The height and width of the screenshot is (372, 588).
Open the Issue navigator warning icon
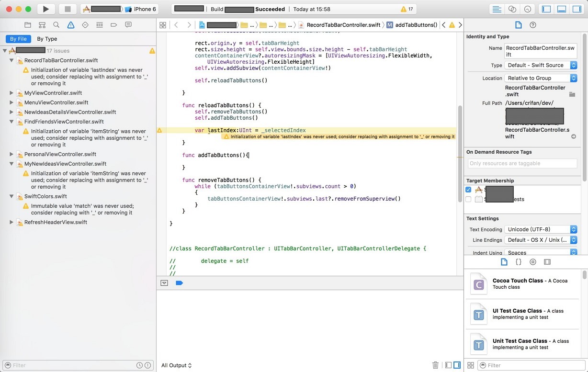pos(71,25)
